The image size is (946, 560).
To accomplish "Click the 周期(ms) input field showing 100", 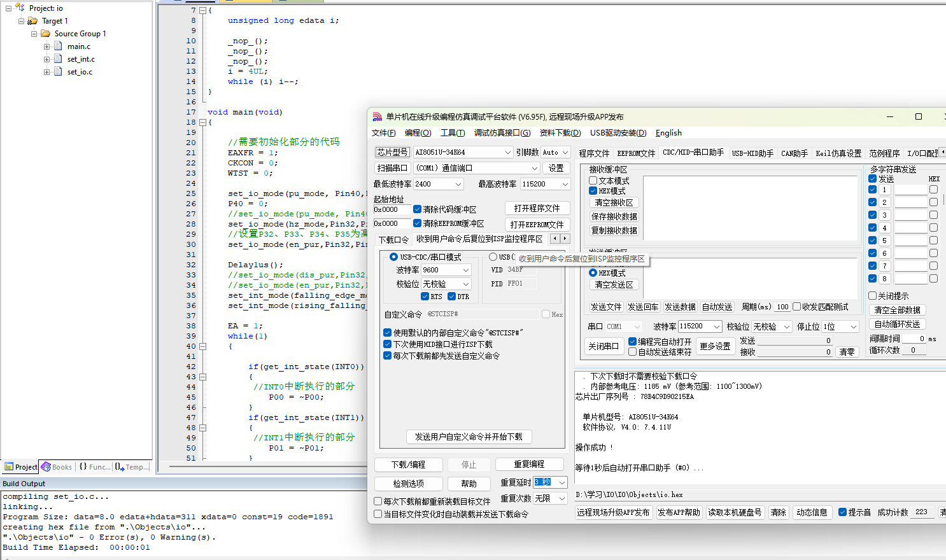I will tap(782, 307).
